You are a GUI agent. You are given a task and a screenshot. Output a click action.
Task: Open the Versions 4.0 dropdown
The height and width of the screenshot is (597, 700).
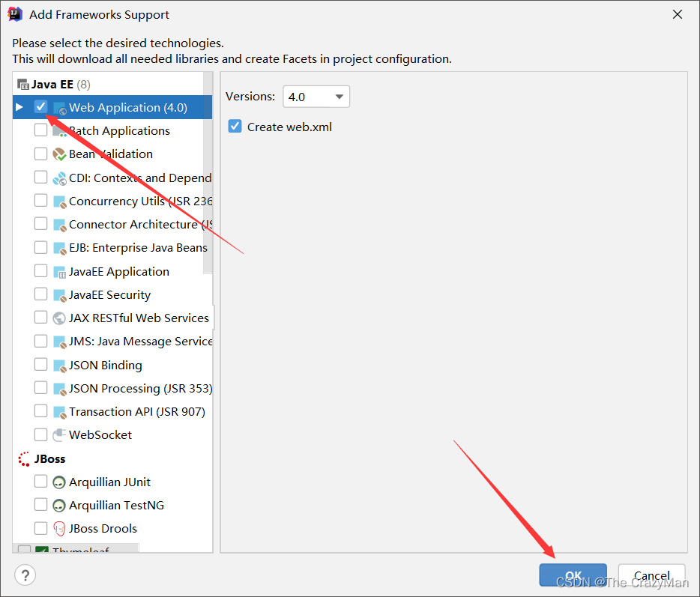(x=316, y=97)
